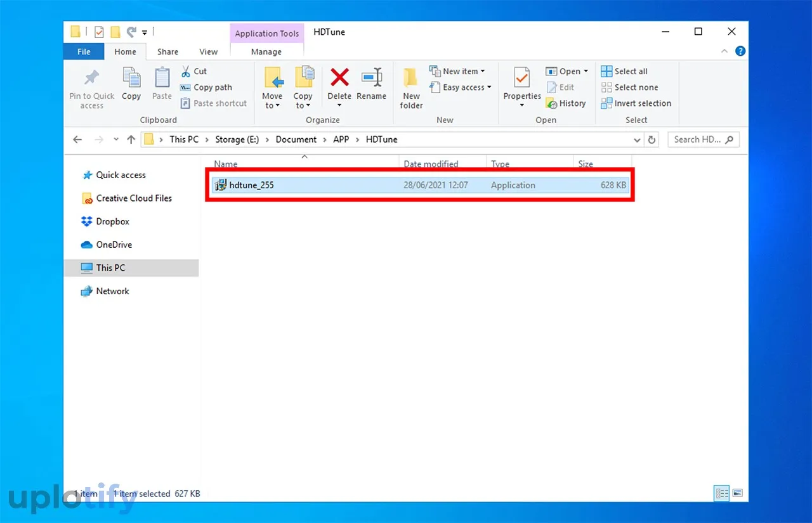Cut the selected file
Screen dimensions: 812x523
pos(194,71)
